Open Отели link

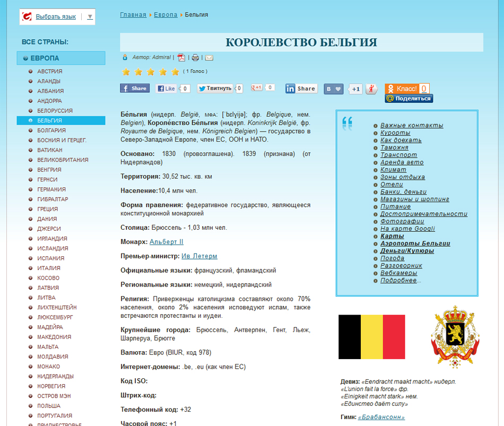click(392, 185)
